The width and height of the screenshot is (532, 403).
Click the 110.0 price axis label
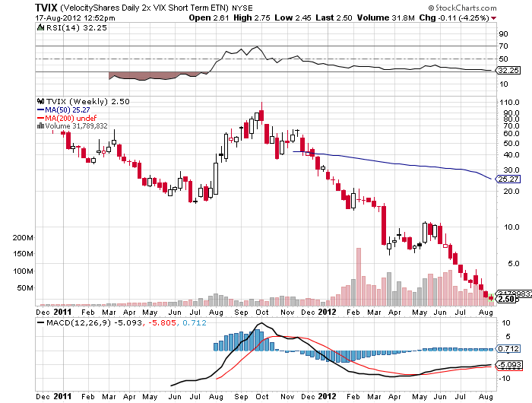coord(509,102)
